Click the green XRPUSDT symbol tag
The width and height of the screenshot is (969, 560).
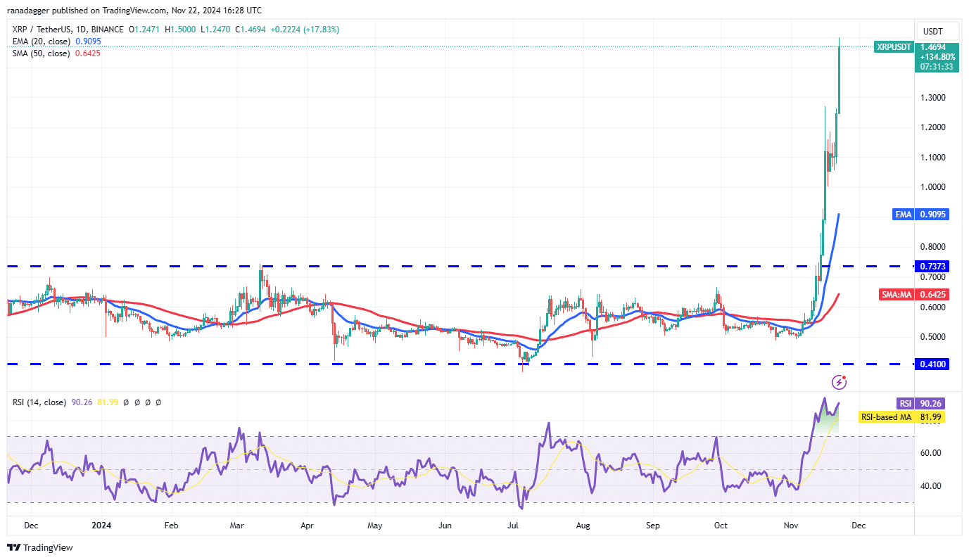pos(894,47)
